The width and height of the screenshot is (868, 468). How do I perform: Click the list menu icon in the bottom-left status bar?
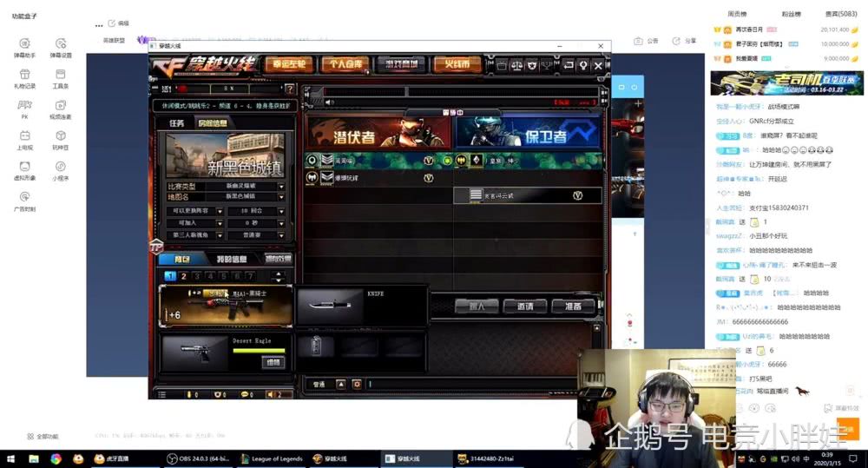coord(162,394)
